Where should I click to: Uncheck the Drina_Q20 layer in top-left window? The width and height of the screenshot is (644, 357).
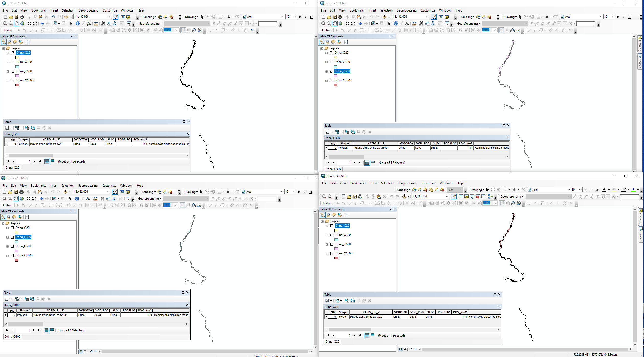click(x=13, y=53)
